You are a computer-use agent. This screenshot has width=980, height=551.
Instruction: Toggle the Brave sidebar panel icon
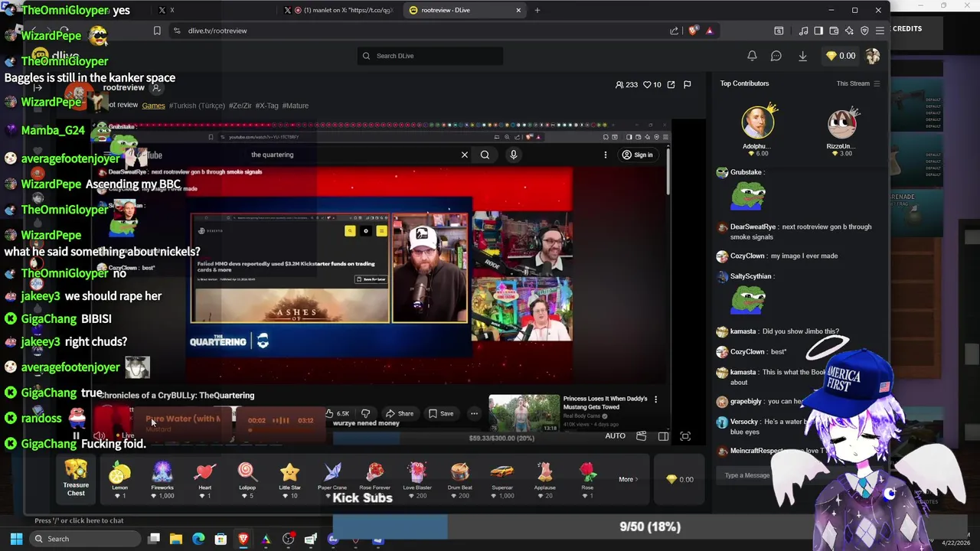point(818,31)
